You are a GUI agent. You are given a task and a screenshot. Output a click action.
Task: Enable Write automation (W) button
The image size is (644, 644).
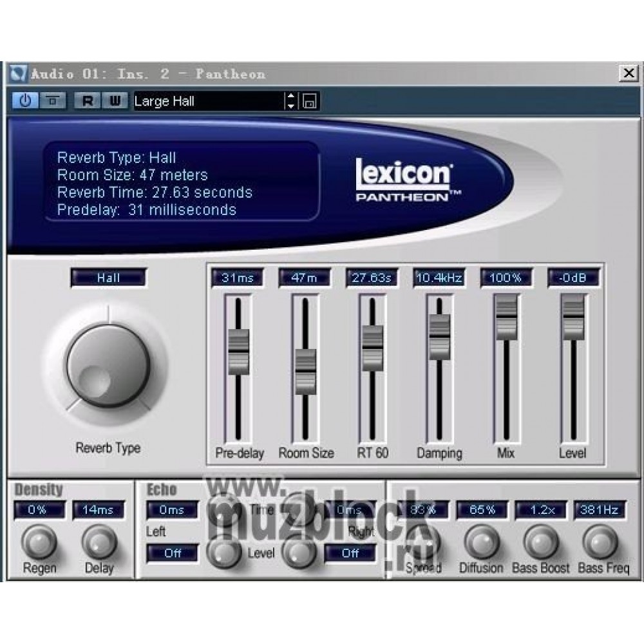(115, 100)
